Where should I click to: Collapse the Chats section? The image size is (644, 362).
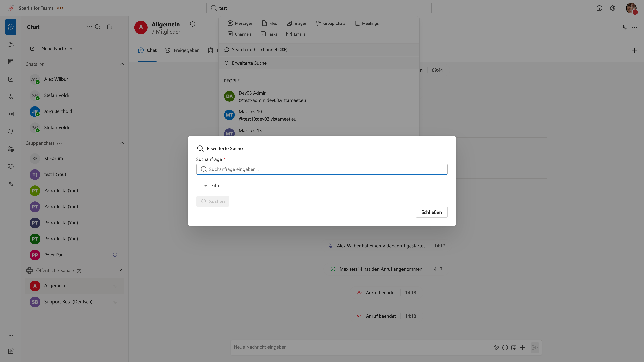pos(122,64)
